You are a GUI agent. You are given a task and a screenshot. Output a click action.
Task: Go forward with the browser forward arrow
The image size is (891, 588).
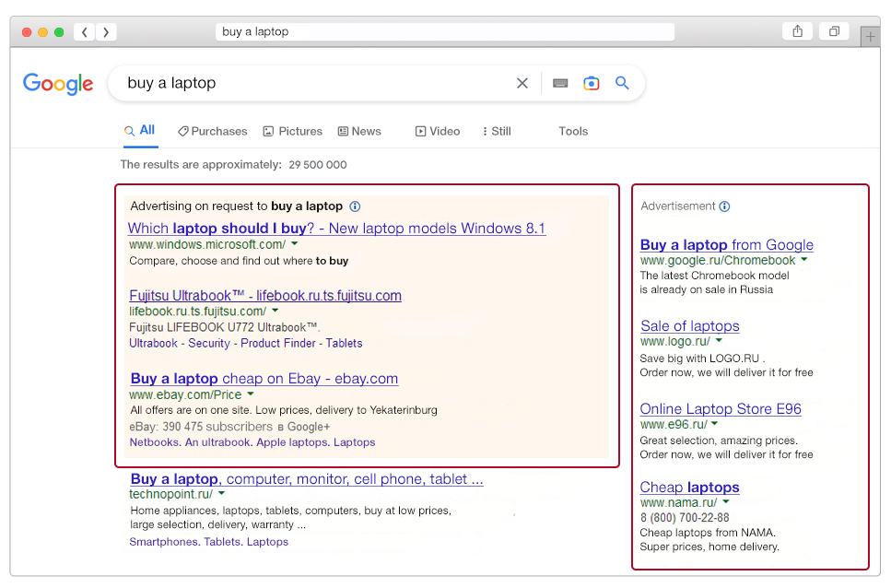click(x=106, y=32)
